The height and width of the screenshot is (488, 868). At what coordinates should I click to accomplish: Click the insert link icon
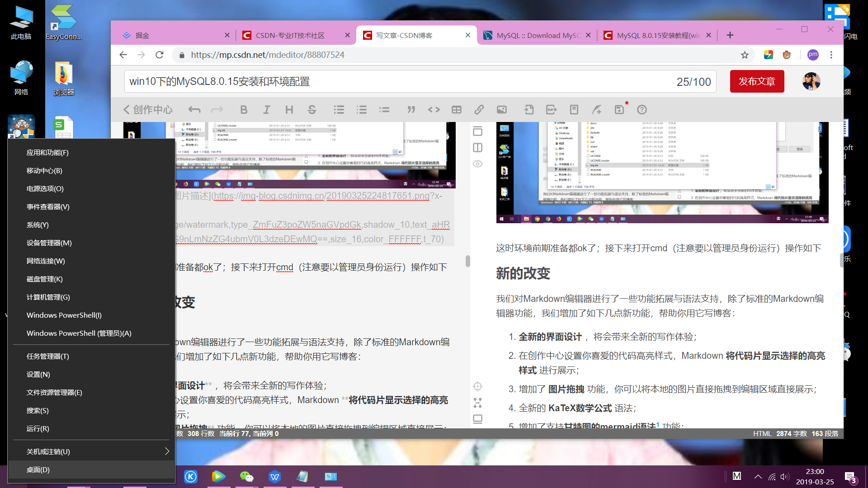point(479,109)
